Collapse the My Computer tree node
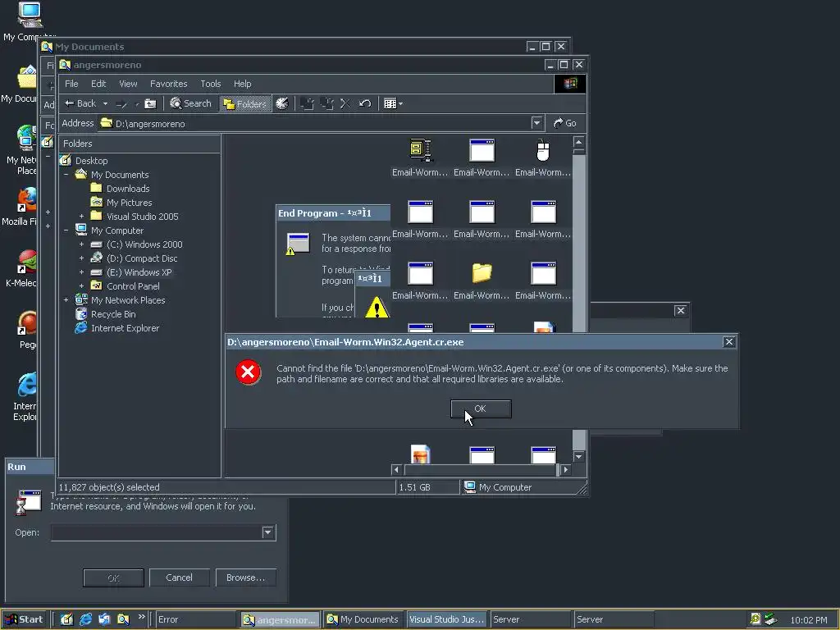 (x=66, y=231)
